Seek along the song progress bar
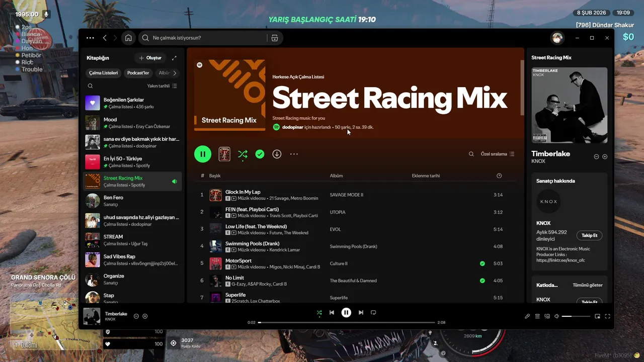 (346, 322)
